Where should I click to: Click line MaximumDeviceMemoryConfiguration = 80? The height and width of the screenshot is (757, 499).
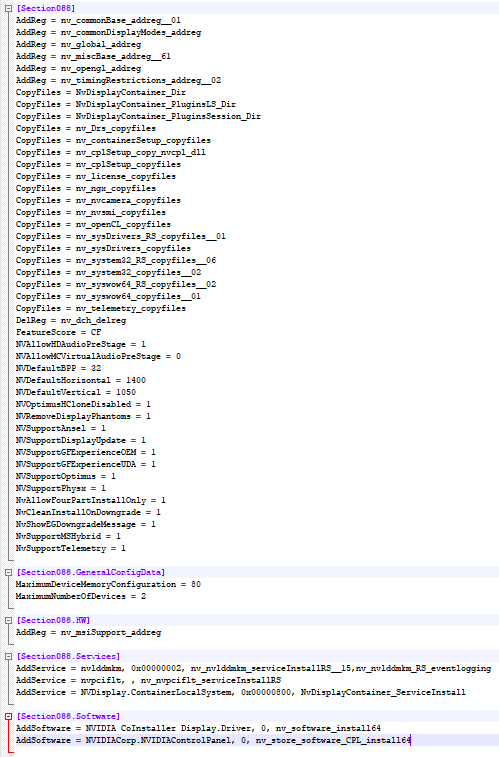point(109,584)
